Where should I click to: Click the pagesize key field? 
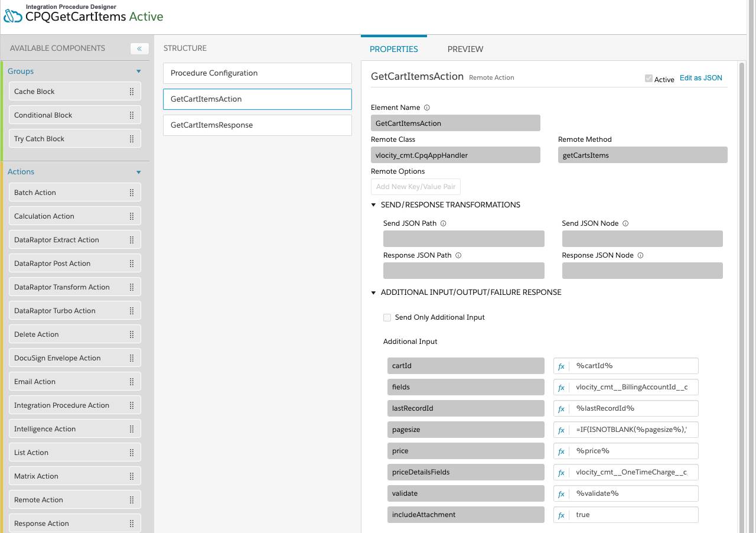[x=465, y=430]
